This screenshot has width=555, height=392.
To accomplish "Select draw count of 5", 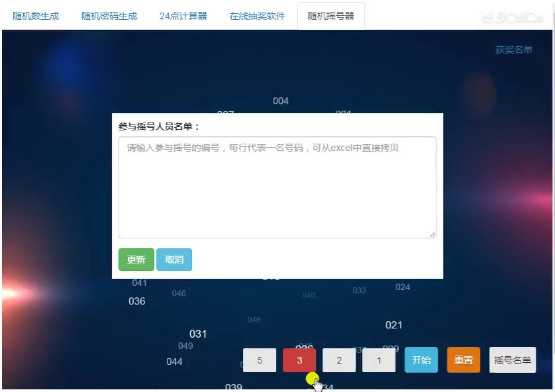I will (x=259, y=360).
